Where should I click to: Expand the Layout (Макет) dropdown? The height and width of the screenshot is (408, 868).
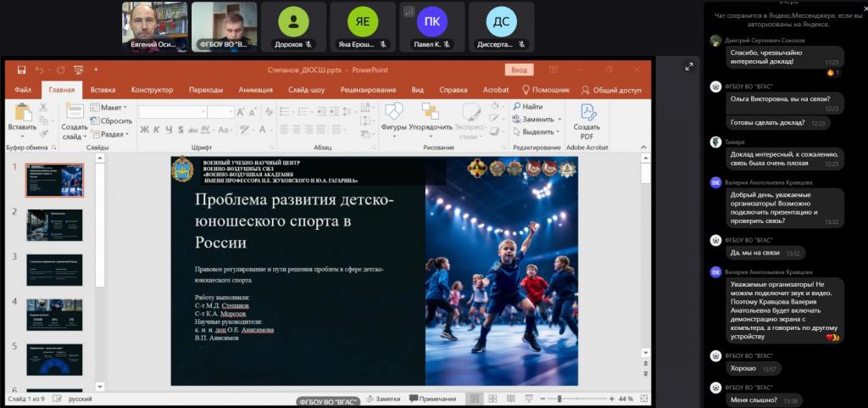click(x=110, y=108)
